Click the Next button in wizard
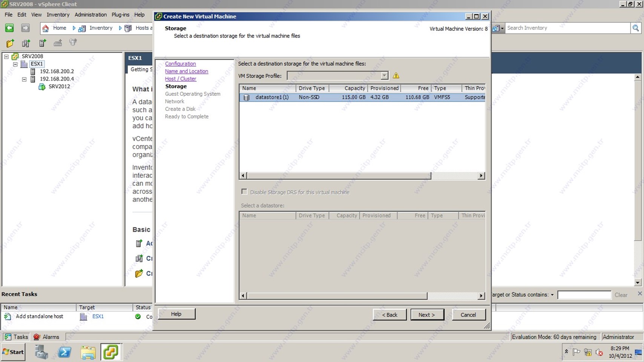 (427, 315)
